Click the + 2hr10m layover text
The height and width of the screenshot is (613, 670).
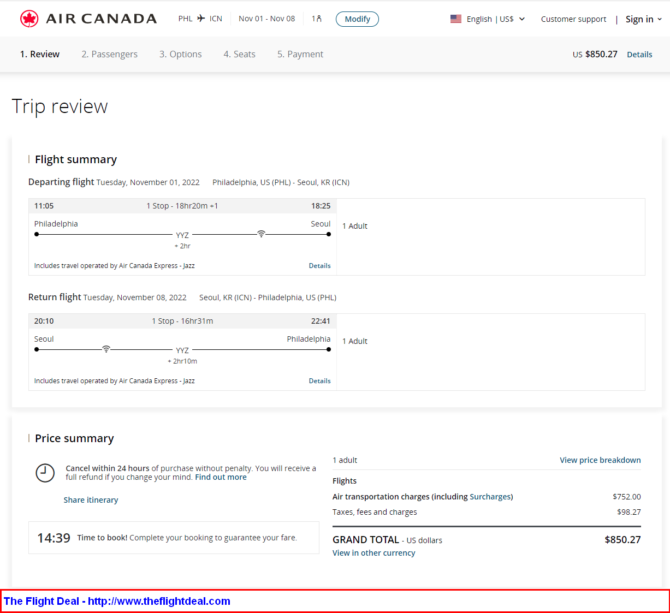(x=182, y=361)
